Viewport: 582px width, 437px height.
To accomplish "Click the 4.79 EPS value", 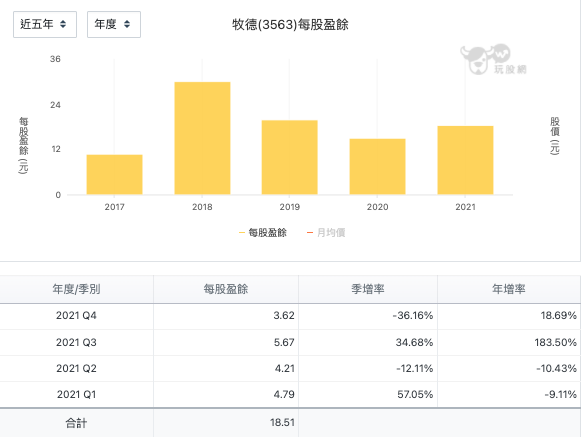I will tap(284, 394).
